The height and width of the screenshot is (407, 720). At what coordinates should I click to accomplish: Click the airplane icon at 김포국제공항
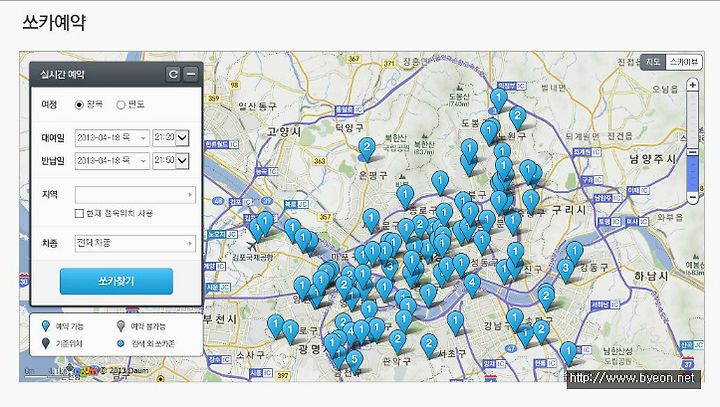pyautogui.click(x=252, y=246)
